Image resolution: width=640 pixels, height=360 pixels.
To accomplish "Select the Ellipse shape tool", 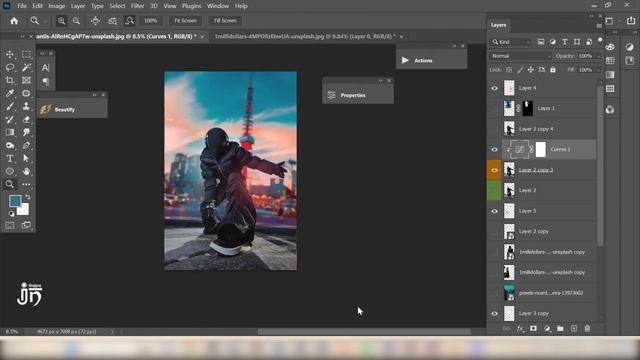I will [10, 171].
